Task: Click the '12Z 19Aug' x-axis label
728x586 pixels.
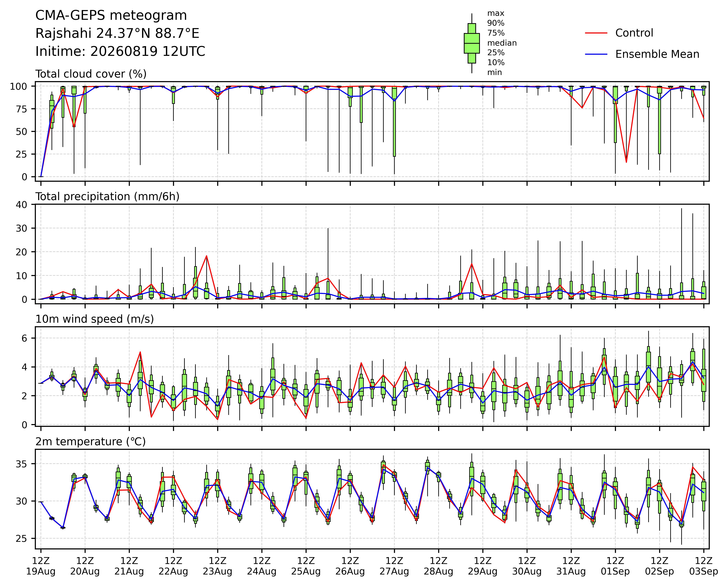Action: click(41, 566)
